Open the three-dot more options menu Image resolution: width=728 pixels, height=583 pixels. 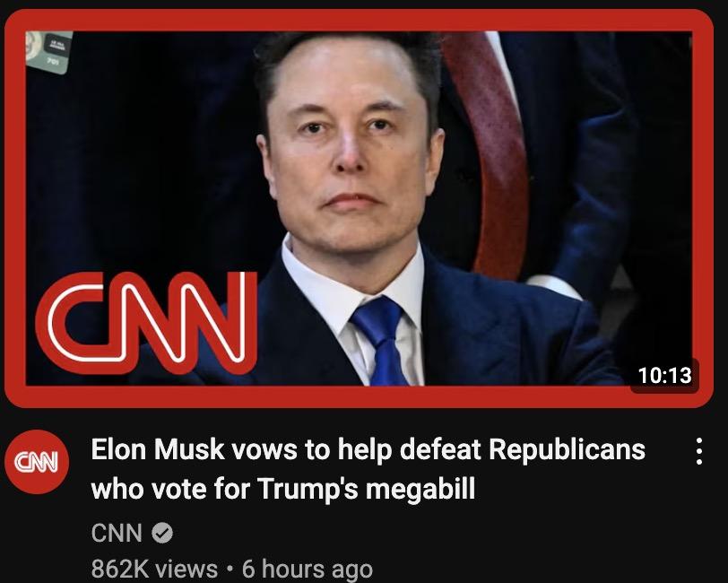click(699, 451)
